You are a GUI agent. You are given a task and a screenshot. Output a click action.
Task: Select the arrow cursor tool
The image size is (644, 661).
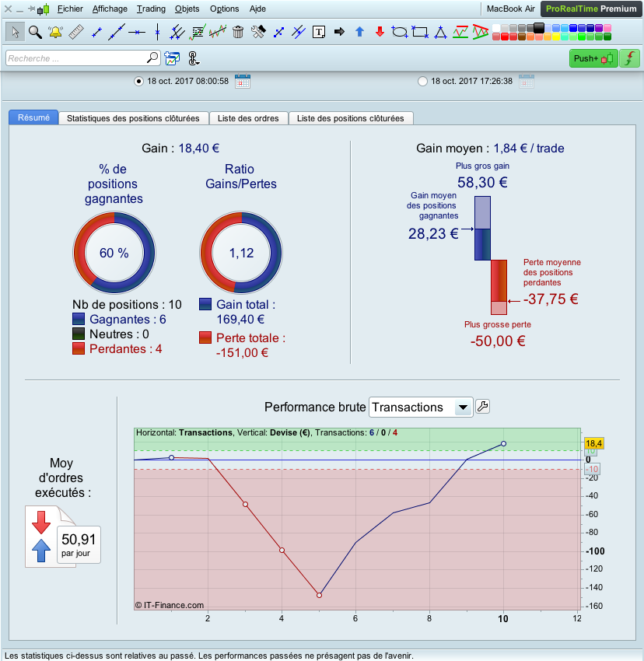16,32
